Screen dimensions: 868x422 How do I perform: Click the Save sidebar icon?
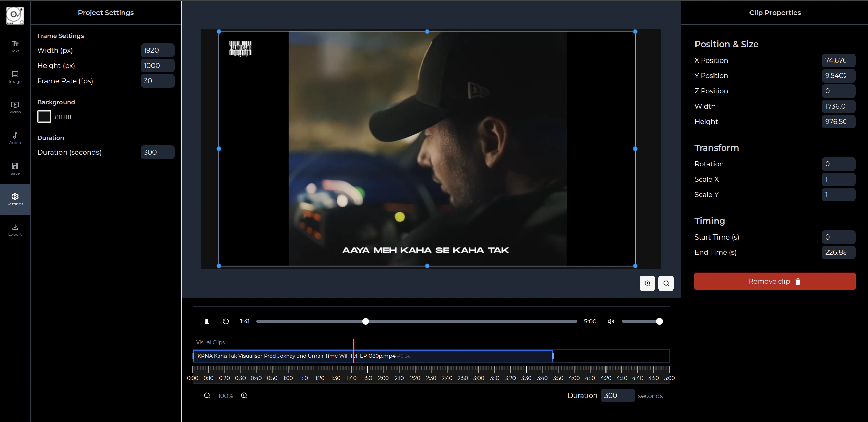coord(15,169)
